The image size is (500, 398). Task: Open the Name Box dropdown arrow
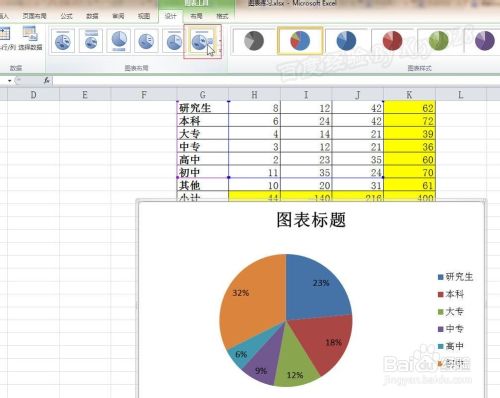click(x=10, y=81)
